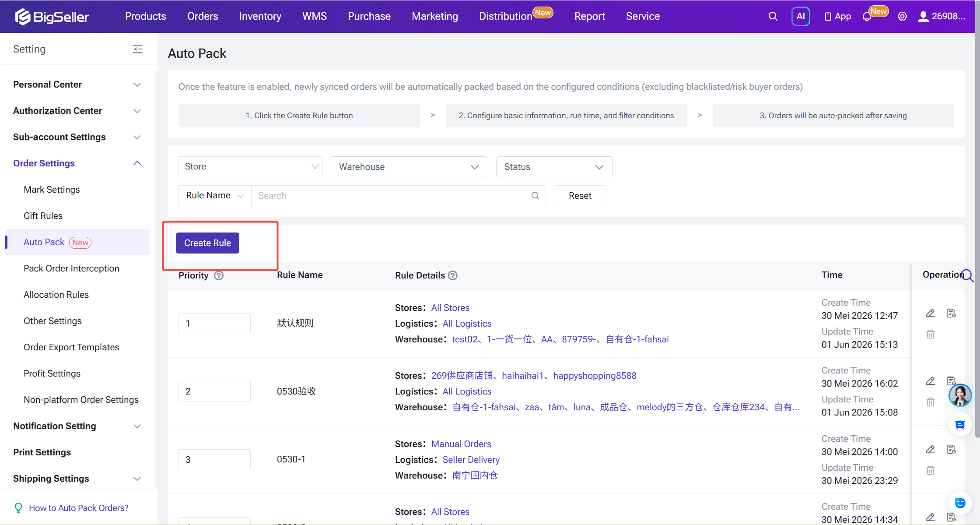Open the notifications bell icon

[867, 17]
